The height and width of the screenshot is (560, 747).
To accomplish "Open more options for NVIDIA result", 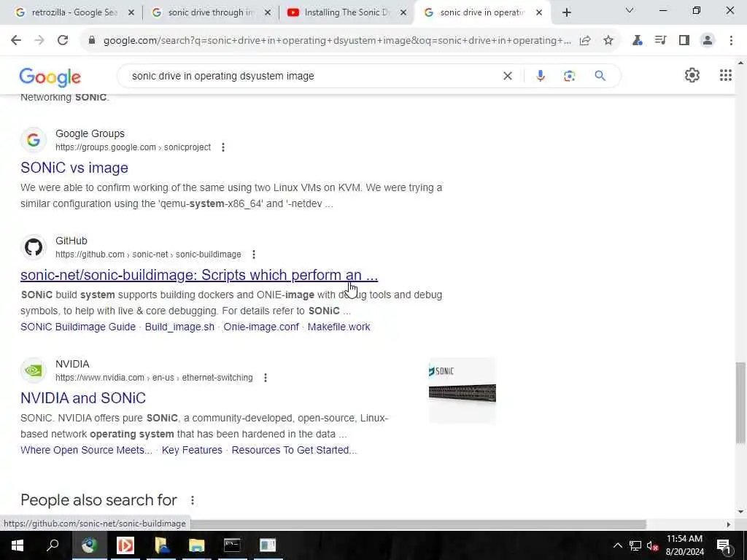I will tap(266, 378).
